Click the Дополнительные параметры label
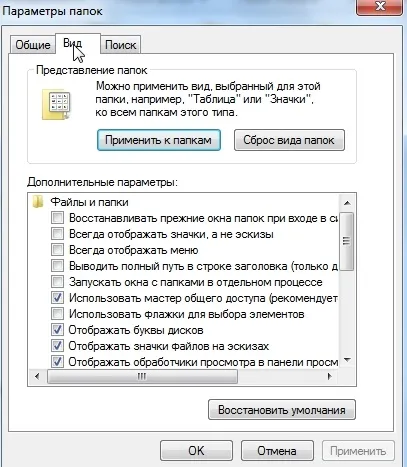 [102, 182]
